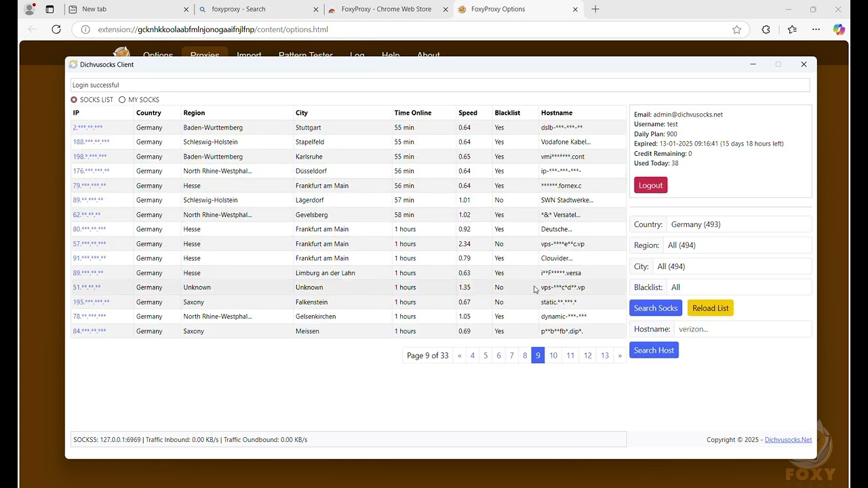The width and height of the screenshot is (868, 488).
Task: Click the Search Host button
Action: click(x=654, y=350)
